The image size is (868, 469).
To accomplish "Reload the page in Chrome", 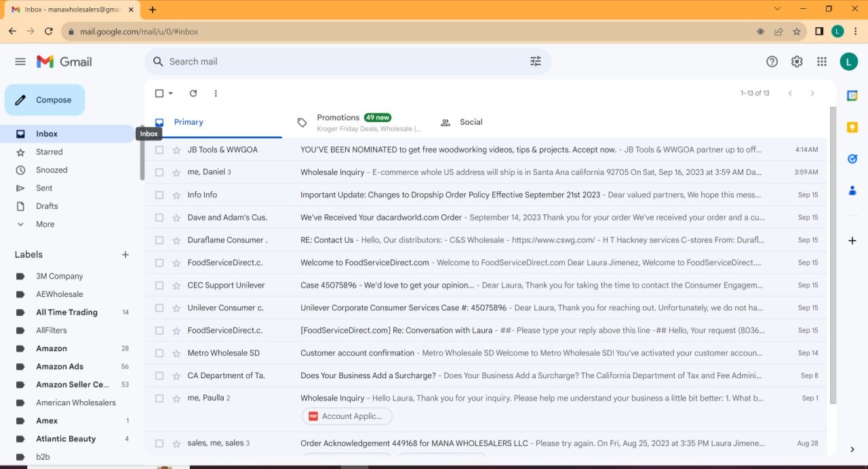I will (x=49, y=31).
